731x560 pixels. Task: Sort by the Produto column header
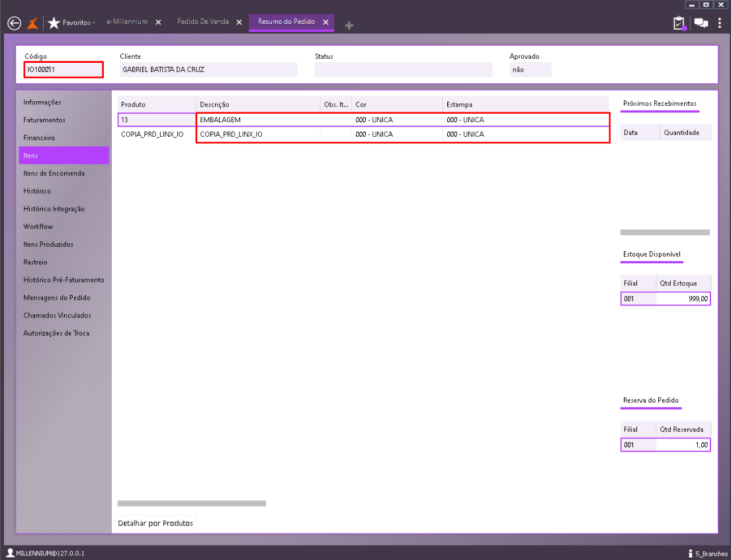pyautogui.click(x=157, y=104)
